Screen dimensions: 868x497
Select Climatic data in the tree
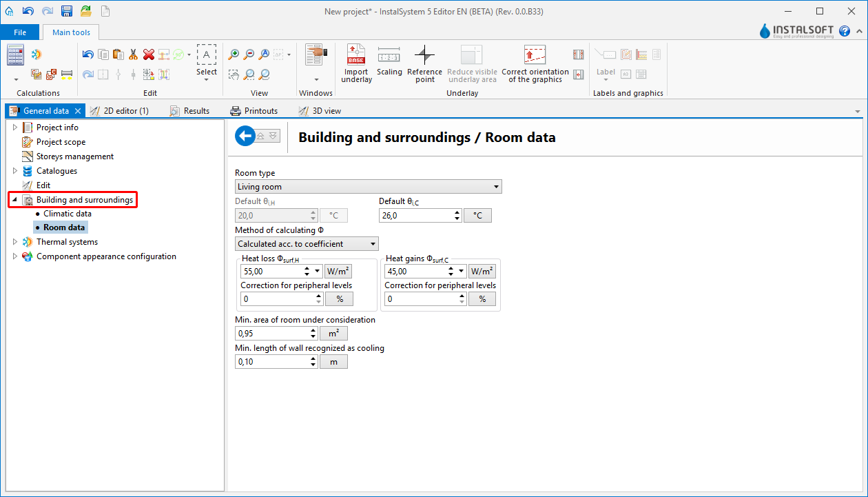68,214
